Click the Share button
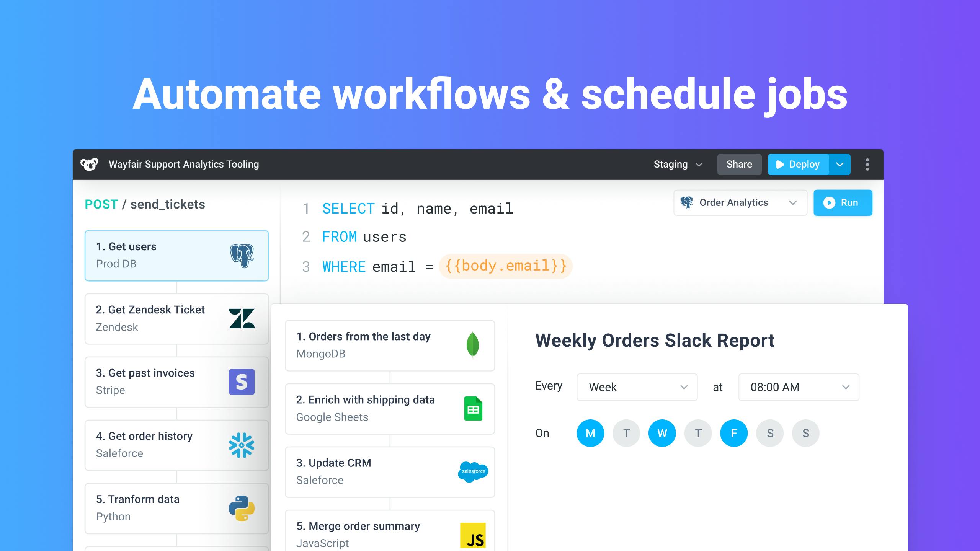This screenshot has width=980, height=551. (x=739, y=165)
